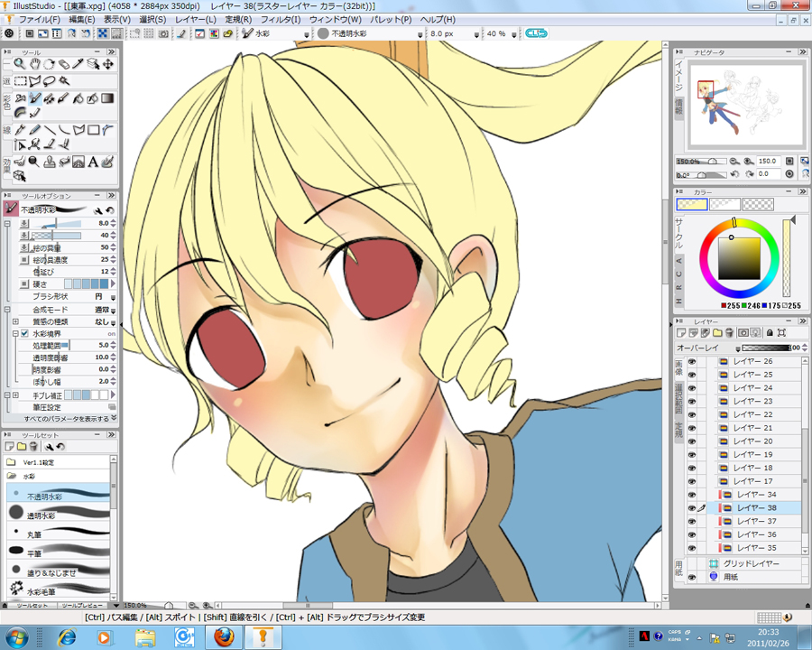Open the 水彩 tool group dropdown
The width and height of the screenshot is (812, 650).
click(307, 34)
